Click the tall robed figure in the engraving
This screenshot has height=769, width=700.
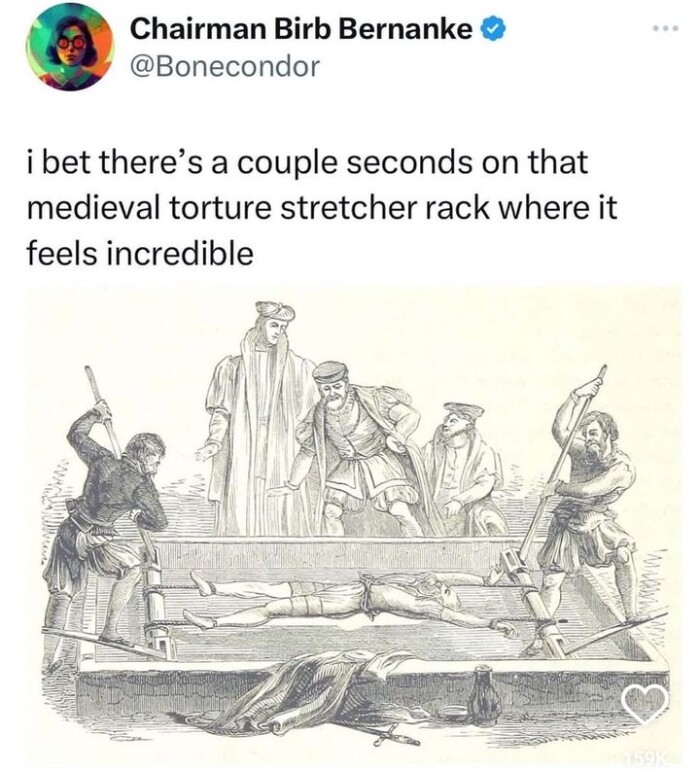pyautogui.click(x=263, y=420)
